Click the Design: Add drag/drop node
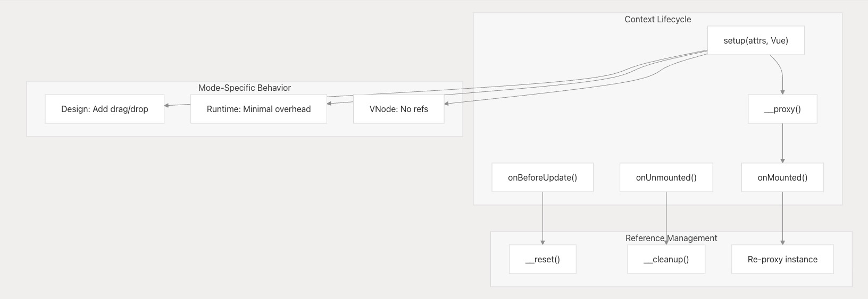The height and width of the screenshot is (299, 868). click(x=104, y=109)
